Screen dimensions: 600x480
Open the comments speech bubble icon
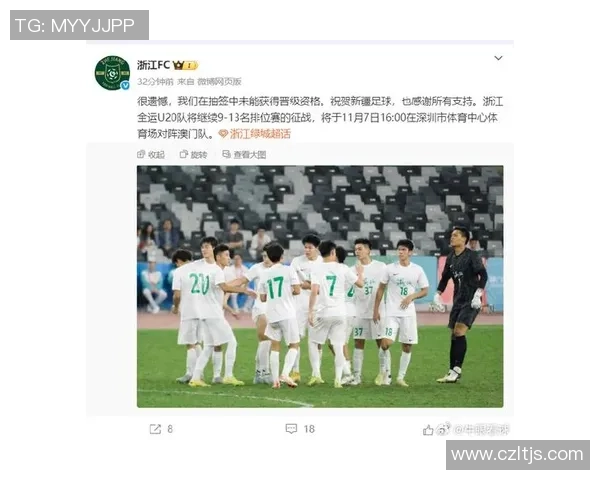[291, 429]
